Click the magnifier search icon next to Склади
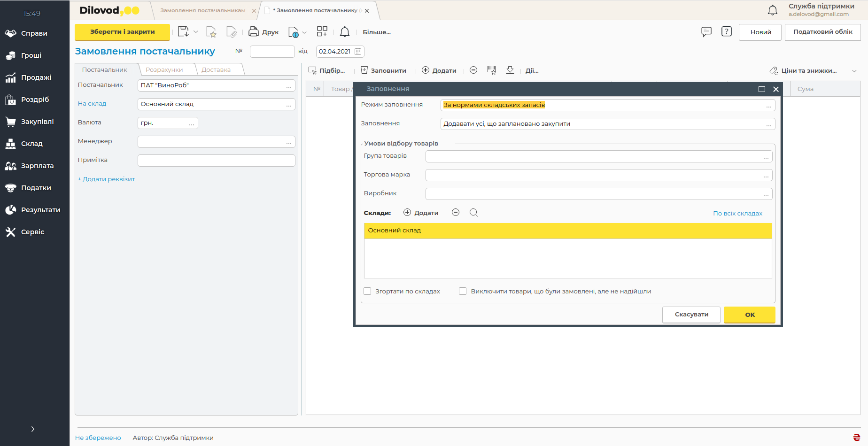This screenshot has width=868, height=446. tap(473, 213)
